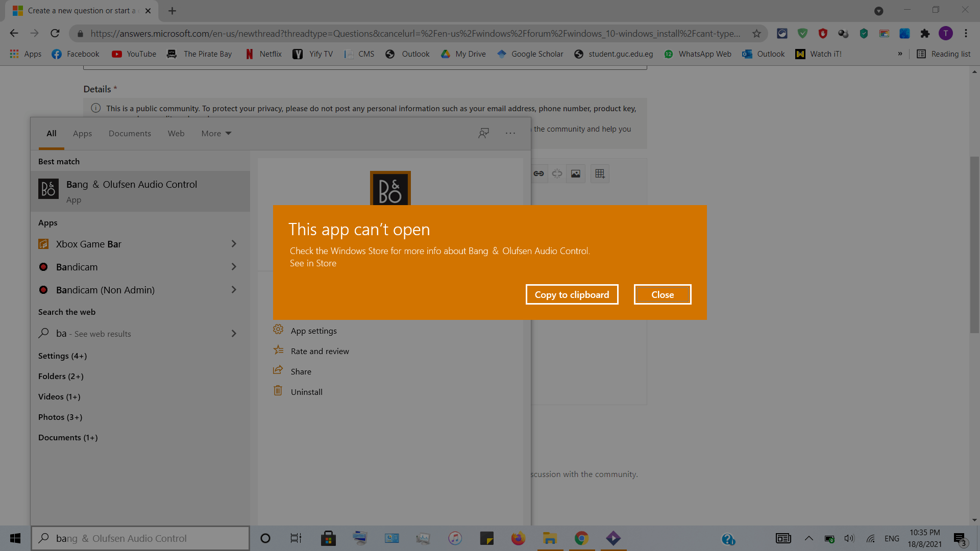Select the Apps tab in search
980x551 pixels.
(82, 133)
